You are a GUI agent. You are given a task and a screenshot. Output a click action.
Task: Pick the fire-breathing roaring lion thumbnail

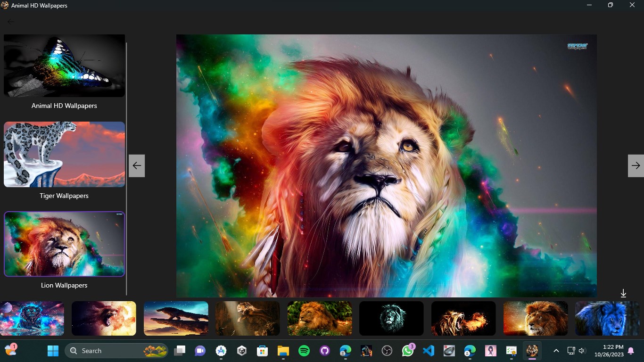point(463,319)
